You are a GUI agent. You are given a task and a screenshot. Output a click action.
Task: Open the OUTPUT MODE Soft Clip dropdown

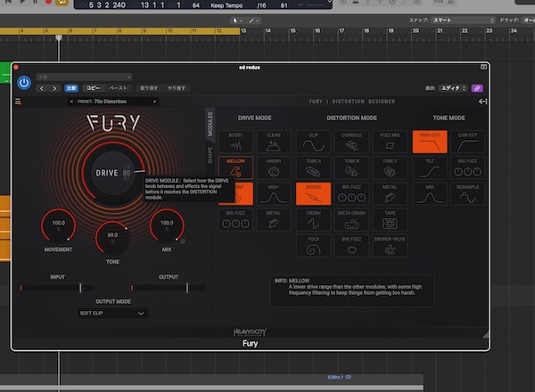113,314
